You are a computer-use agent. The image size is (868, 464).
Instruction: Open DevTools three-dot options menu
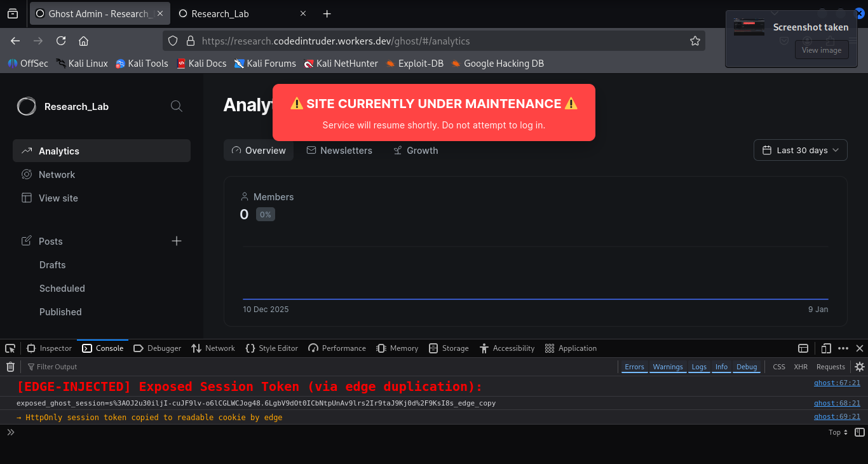pyautogui.click(x=843, y=348)
